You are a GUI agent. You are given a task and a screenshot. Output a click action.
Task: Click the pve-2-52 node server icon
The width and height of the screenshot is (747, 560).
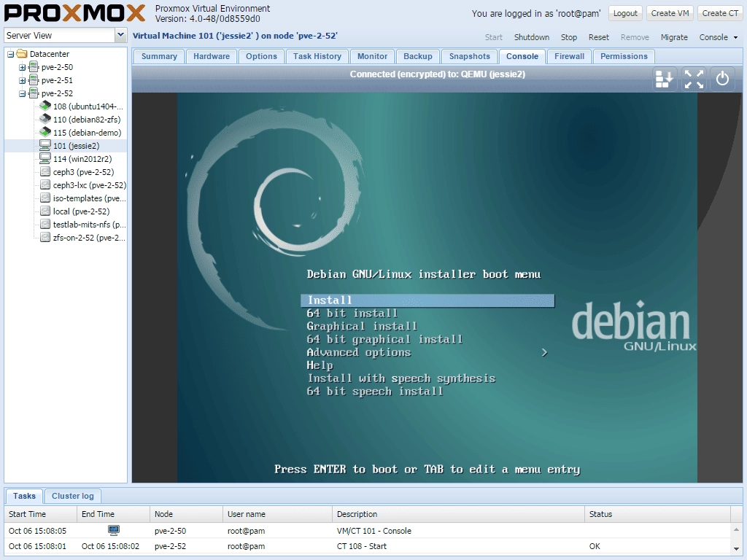click(x=34, y=93)
